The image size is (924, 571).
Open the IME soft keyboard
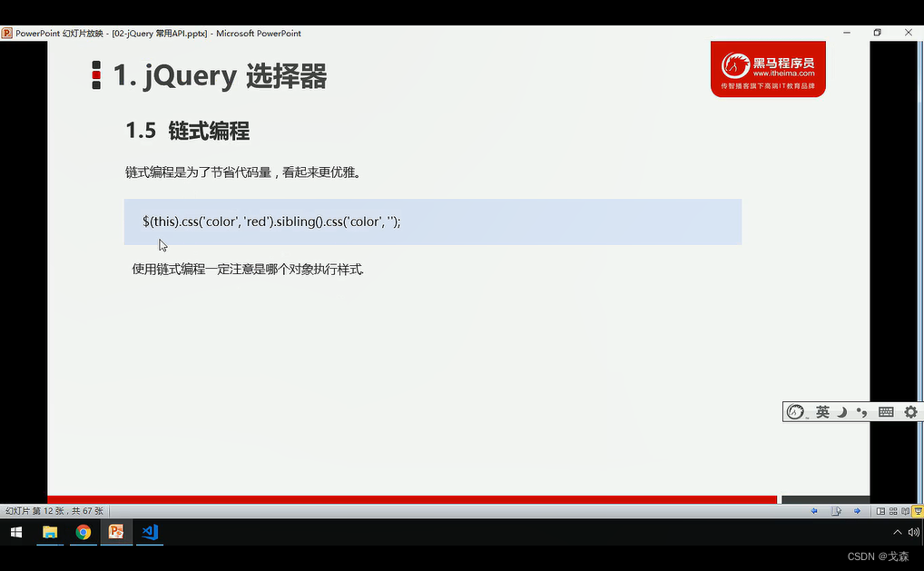tap(886, 412)
